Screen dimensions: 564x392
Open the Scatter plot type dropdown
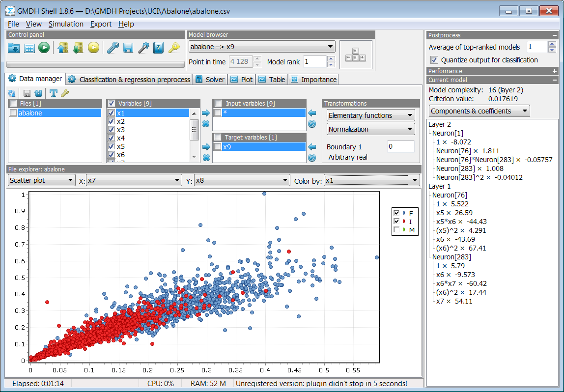(x=41, y=180)
